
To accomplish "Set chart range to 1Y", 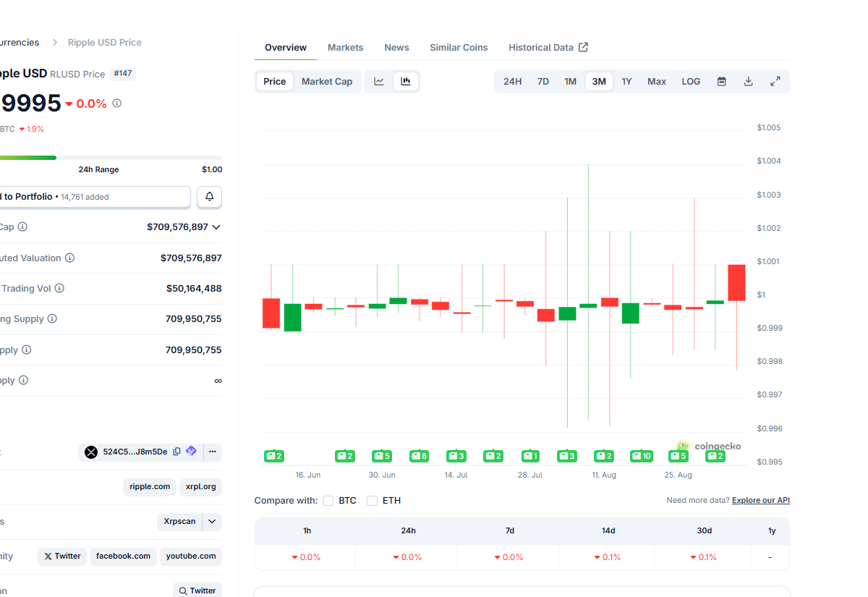I will tap(626, 81).
